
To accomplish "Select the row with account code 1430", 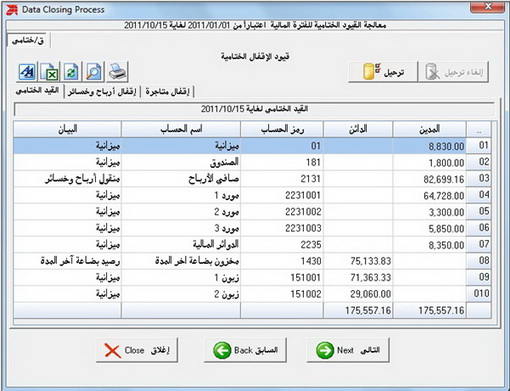I will (x=252, y=261).
